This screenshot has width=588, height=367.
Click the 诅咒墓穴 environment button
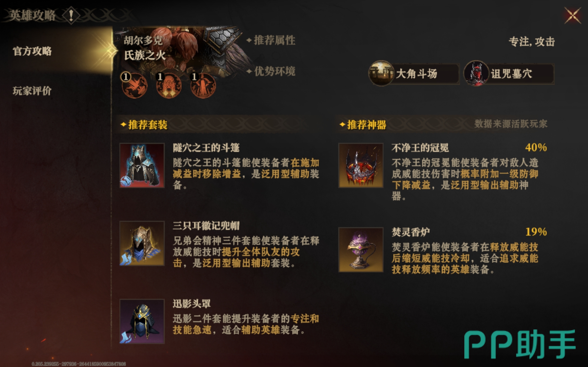click(x=509, y=74)
